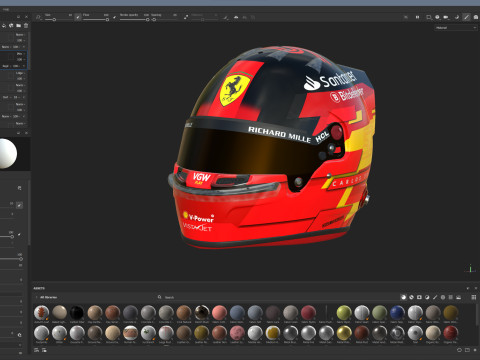Undock the layers panel
The width and height of the screenshot is (480, 360).
click(x=18, y=17)
